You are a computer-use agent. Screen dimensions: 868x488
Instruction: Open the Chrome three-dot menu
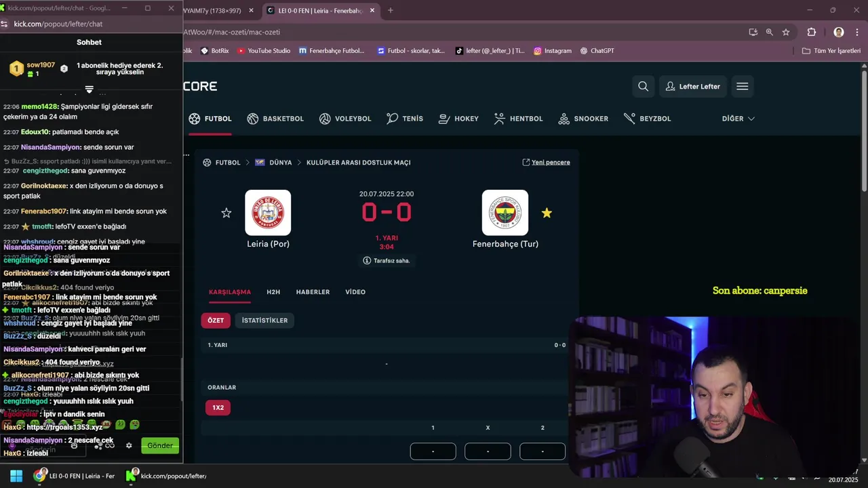point(856,32)
